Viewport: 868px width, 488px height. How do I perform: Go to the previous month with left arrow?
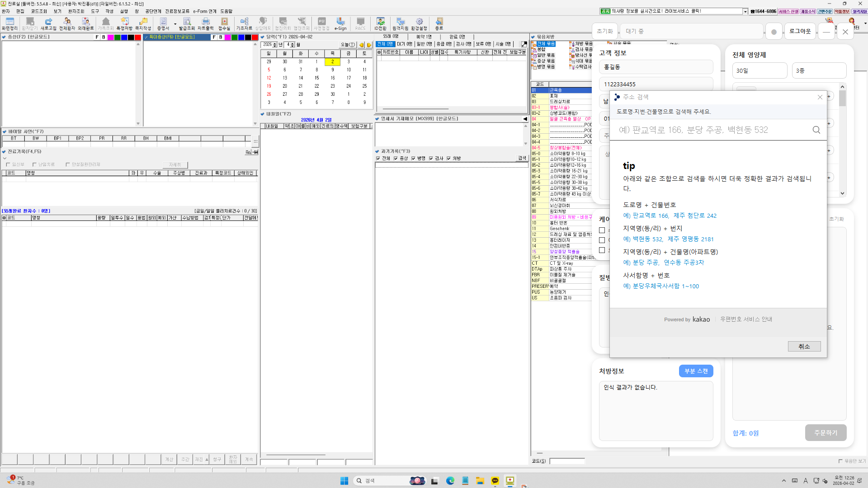[x=361, y=45]
